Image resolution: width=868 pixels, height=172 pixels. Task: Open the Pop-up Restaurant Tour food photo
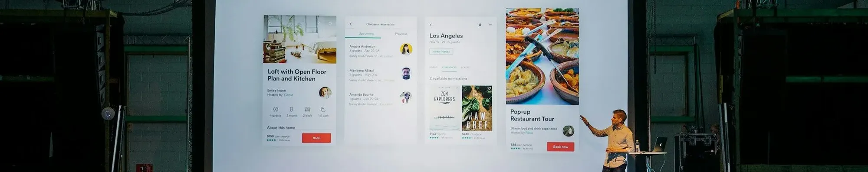(542, 56)
